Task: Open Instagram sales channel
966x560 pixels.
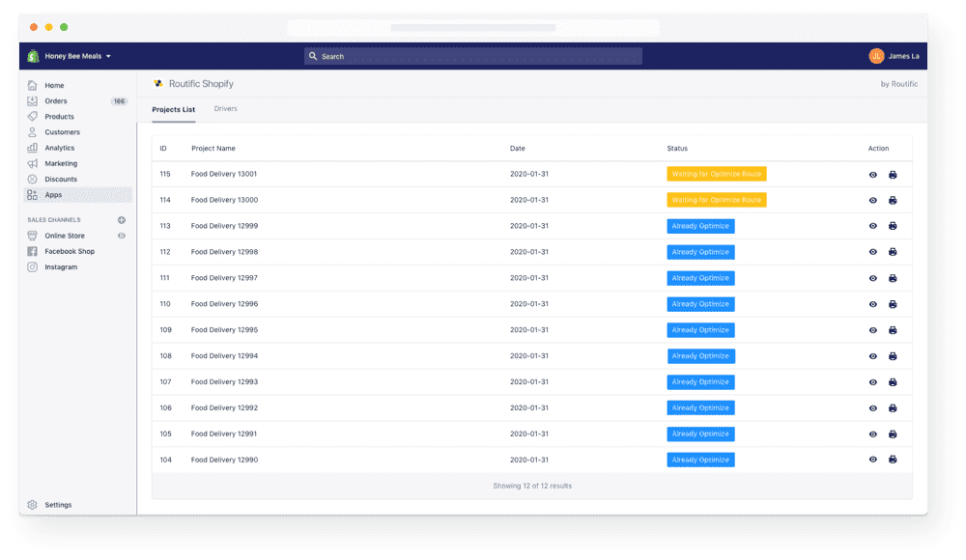Action: pyautogui.click(x=61, y=267)
